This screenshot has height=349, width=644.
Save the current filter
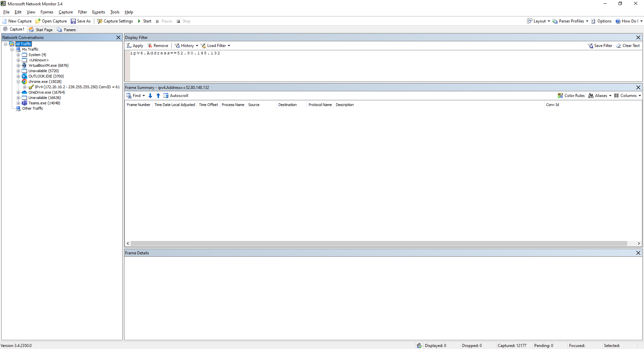600,45
